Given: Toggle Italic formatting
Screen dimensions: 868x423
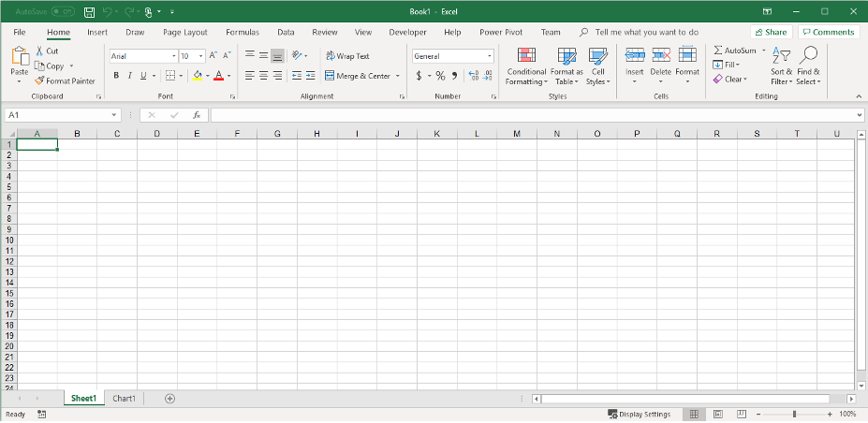Looking at the screenshot, I should 130,76.
